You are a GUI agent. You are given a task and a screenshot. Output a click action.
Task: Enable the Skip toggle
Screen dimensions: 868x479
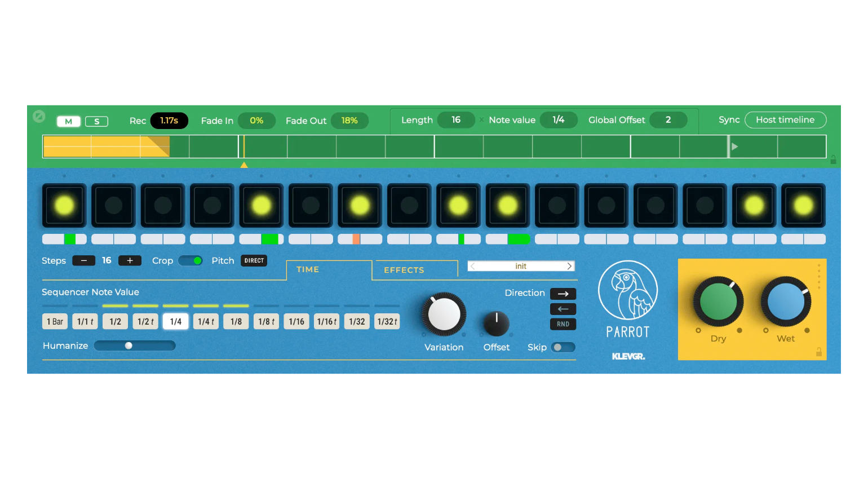(563, 347)
